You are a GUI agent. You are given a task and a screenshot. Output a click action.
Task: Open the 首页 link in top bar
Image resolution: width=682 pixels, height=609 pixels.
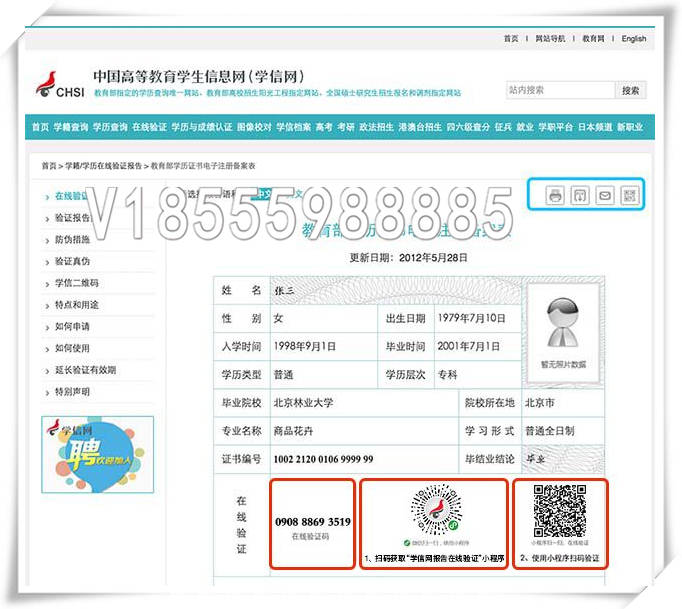point(511,39)
